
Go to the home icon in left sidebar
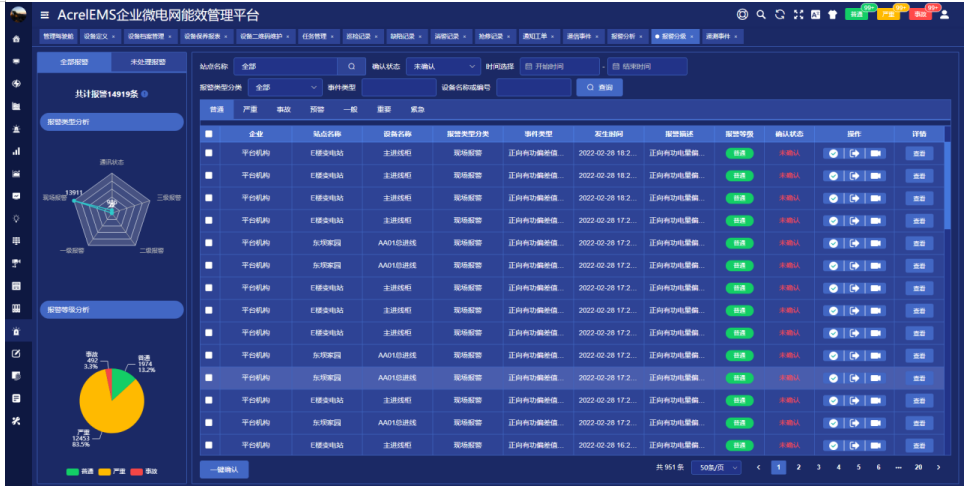click(16, 38)
